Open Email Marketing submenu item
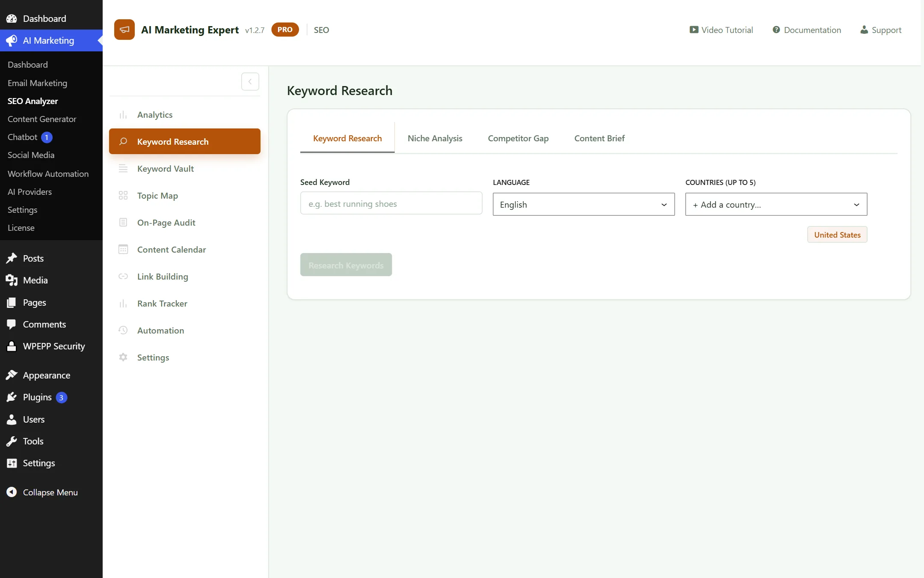 coord(37,83)
